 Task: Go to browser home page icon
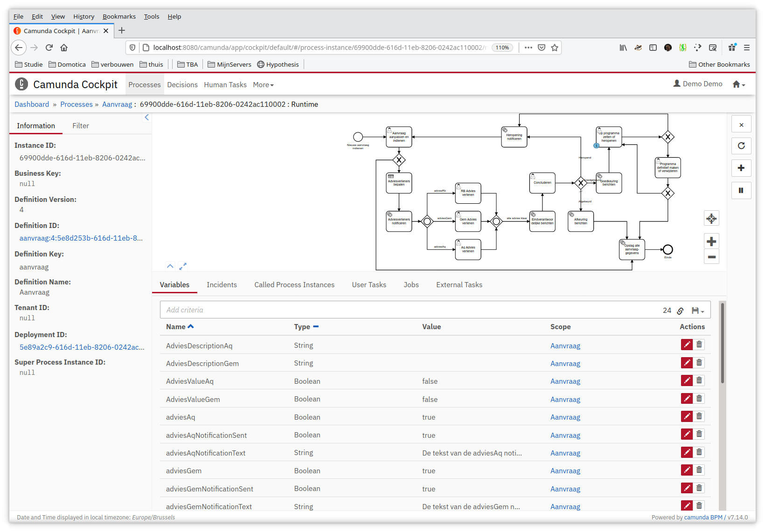(64, 48)
